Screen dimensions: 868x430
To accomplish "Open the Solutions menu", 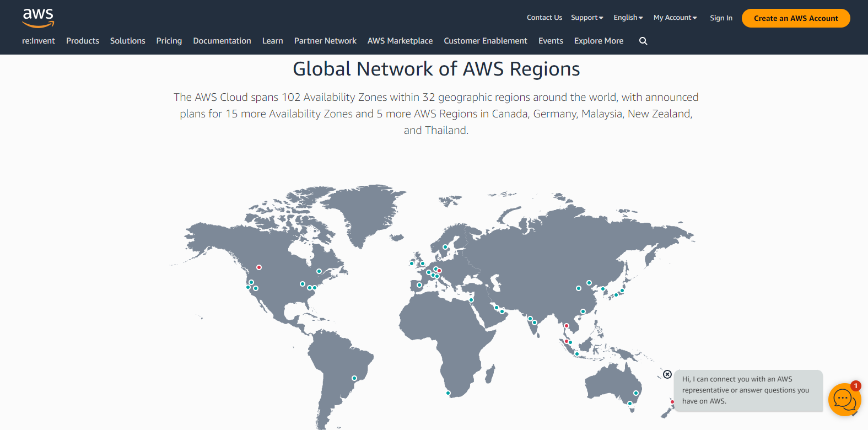I will point(128,41).
